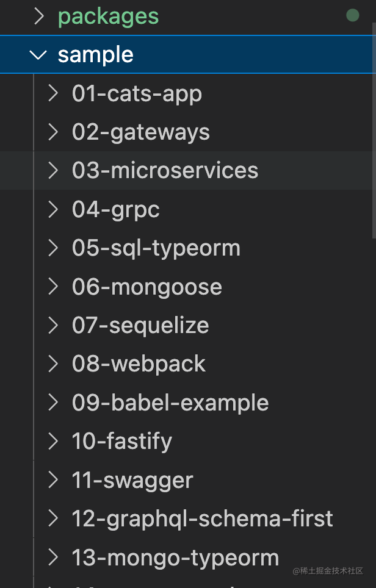
Task: Collapse the sample folder chevron
Action: [38, 55]
